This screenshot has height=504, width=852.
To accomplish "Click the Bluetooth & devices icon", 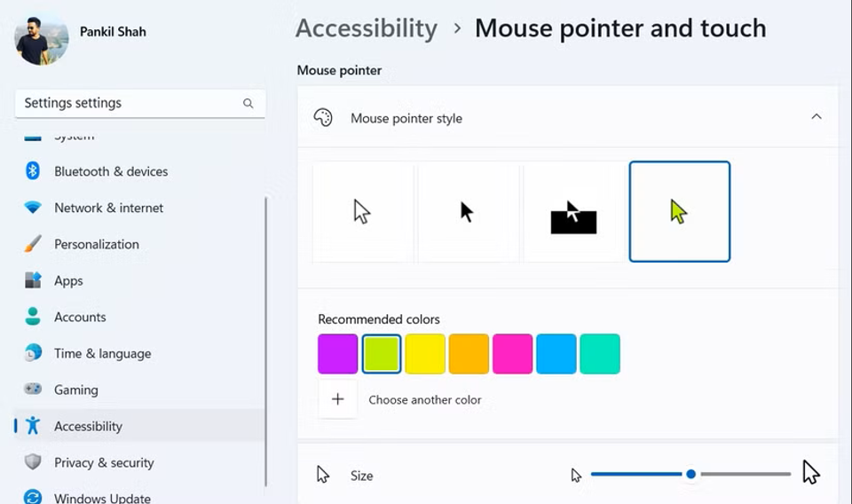I will [33, 171].
